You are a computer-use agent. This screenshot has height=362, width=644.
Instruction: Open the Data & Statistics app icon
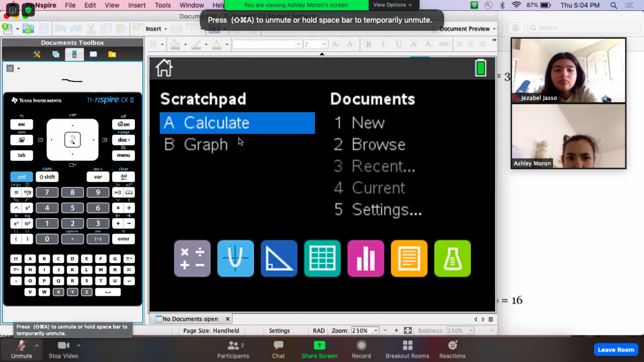click(x=366, y=258)
